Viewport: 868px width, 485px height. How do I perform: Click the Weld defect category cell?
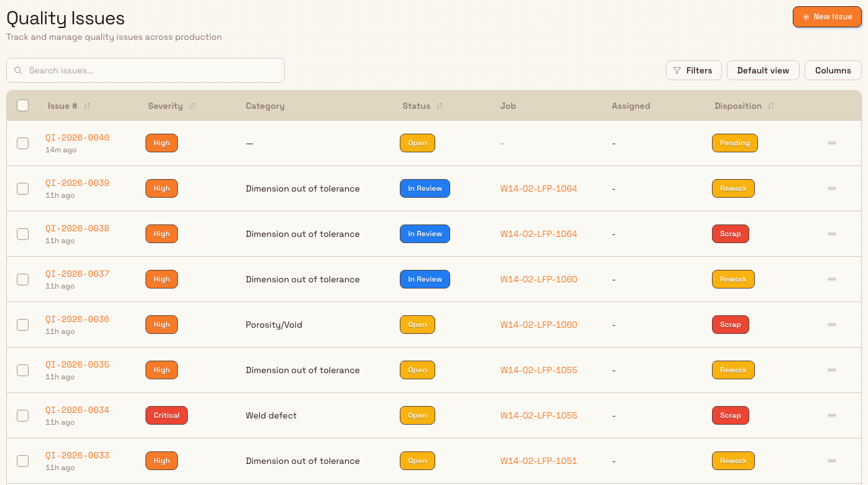pyautogui.click(x=271, y=415)
